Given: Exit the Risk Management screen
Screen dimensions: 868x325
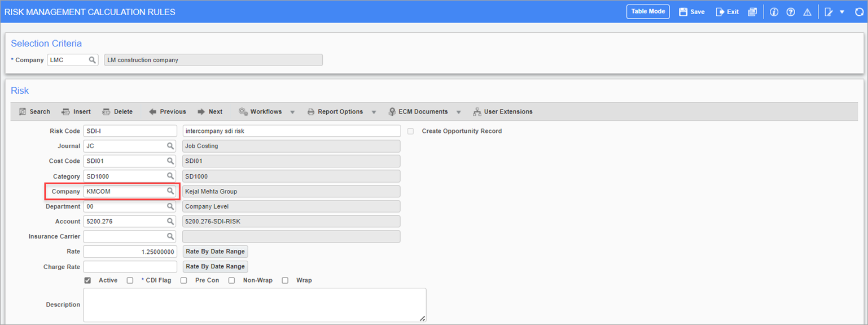Looking at the screenshot, I should click(x=727, y=11).
